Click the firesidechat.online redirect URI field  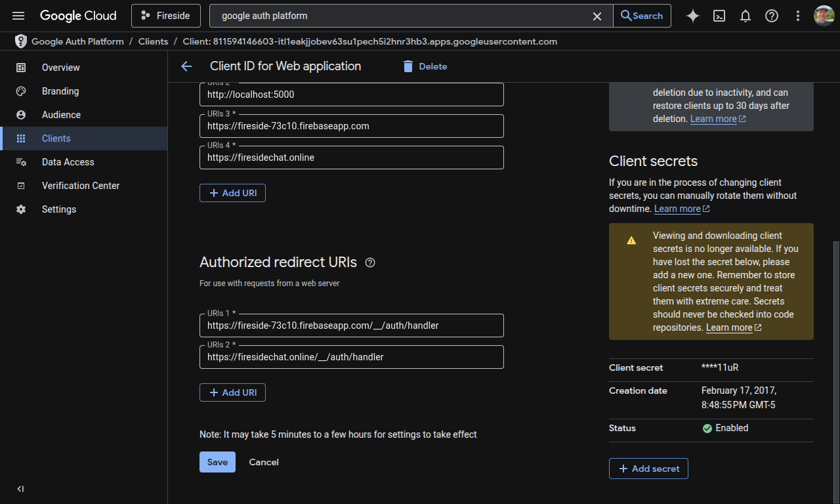pos(352,357)
